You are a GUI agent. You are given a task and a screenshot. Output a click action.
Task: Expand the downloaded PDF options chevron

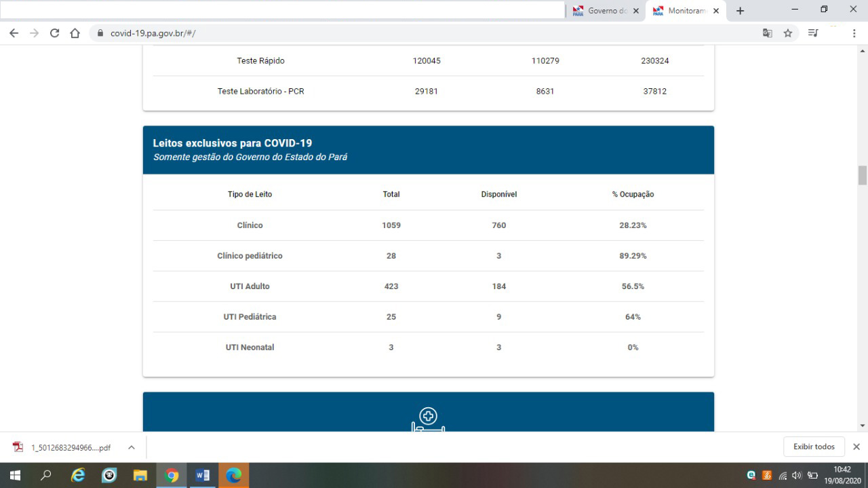(x=132, y=447)
